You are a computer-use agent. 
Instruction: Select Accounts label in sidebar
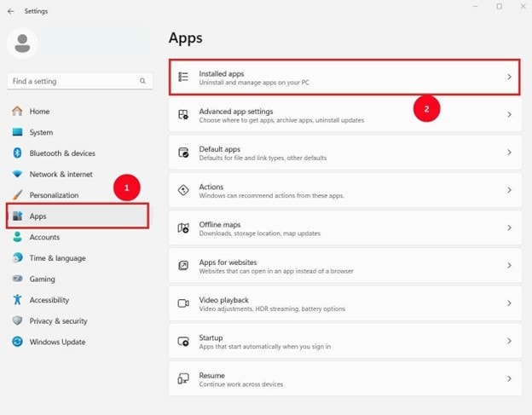[x=44, y=237]
